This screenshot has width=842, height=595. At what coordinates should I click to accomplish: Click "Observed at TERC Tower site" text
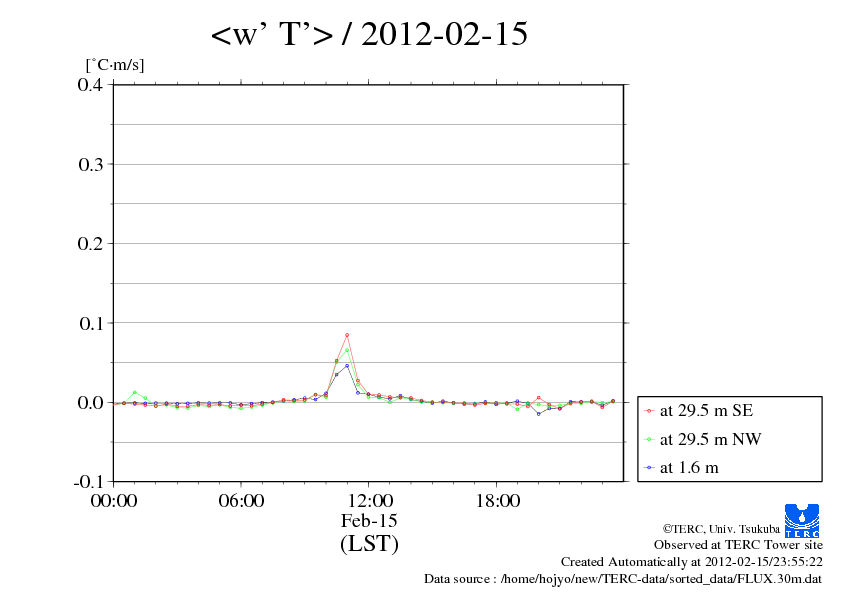(x=738, y=545)
